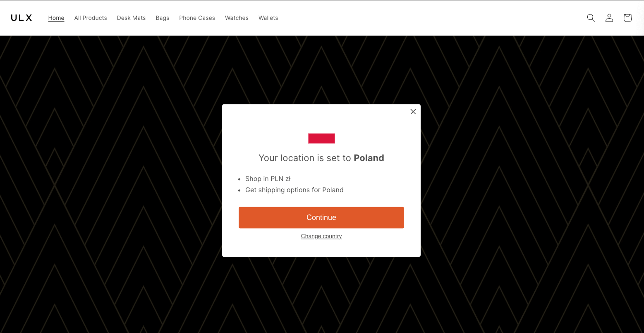Open the Desk Mats category
This screenshot has width=644, height=333.
click(131, 18)
